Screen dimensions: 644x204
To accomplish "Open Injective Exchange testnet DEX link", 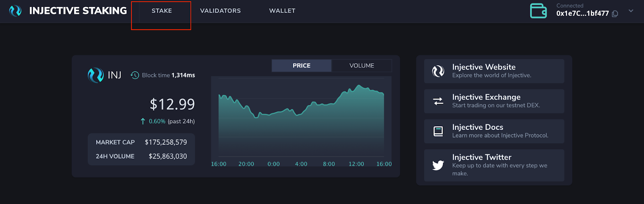I will point(494,101).
